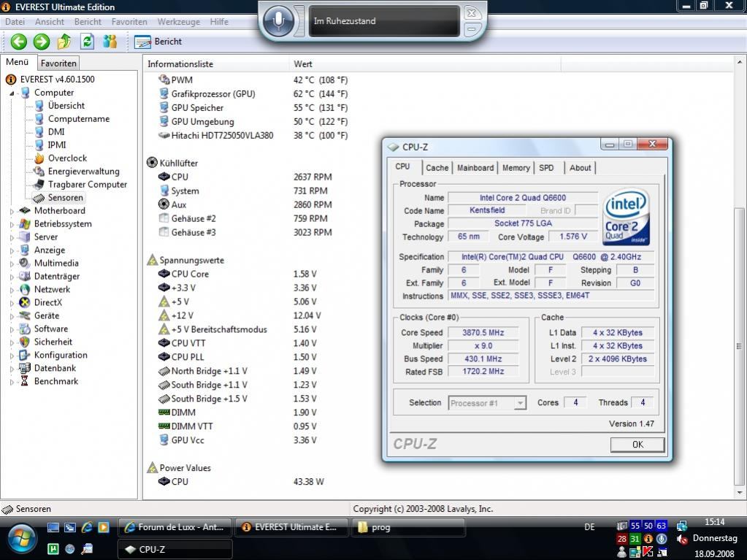Select the Overclock tree item icon

(39, 158)
